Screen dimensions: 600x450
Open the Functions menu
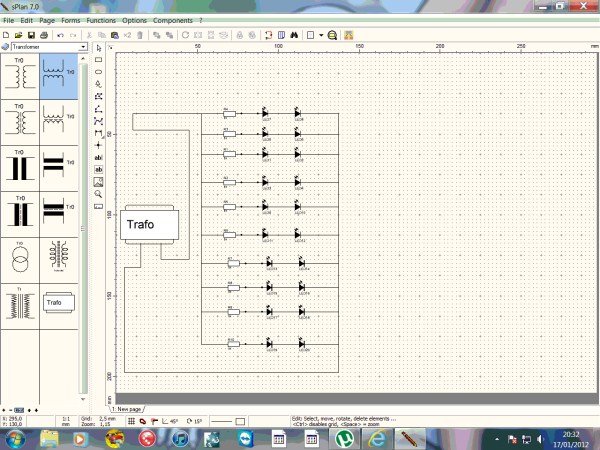(x=100, y=20)
